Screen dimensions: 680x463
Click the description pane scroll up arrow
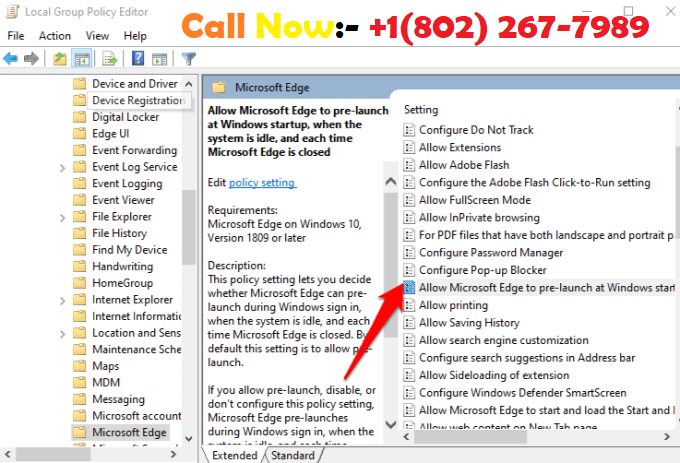point(391,181)
